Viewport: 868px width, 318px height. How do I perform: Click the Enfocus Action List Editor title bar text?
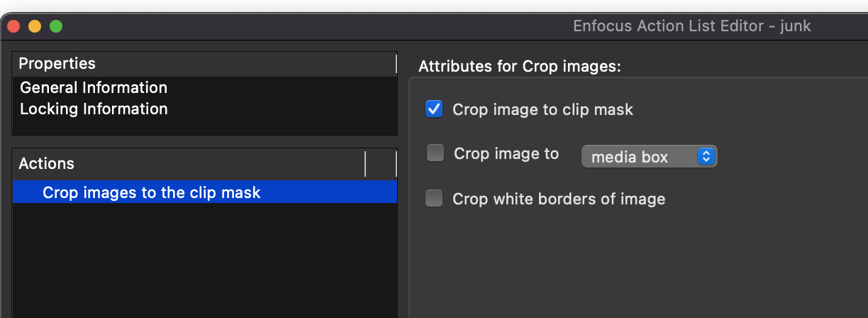click(691, 26)
